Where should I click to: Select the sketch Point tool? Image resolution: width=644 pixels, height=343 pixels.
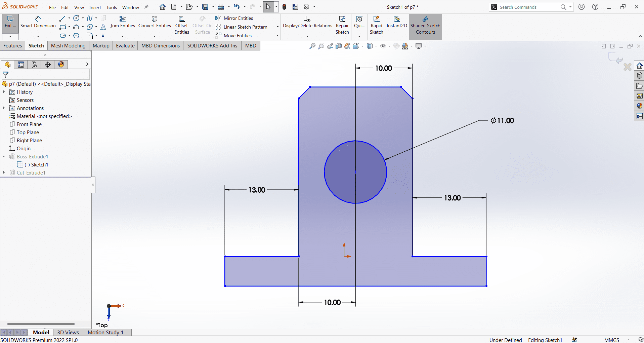click(x=103, y=36)
